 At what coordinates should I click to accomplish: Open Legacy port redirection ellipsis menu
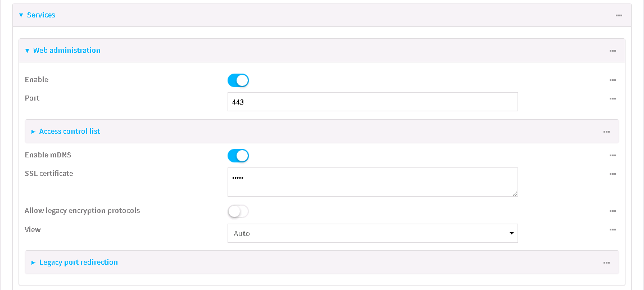click(x=606, y=263)
